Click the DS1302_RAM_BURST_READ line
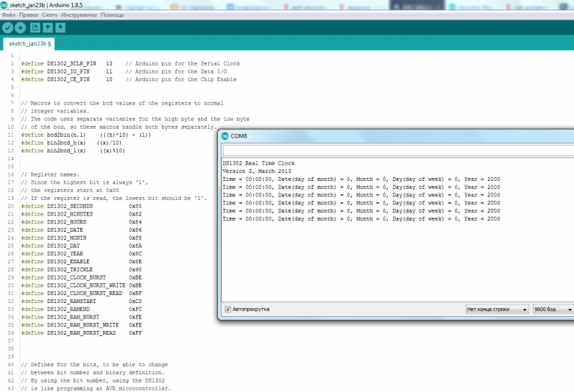The height and width of the screenshot is (392, 574). pos(81,333)
